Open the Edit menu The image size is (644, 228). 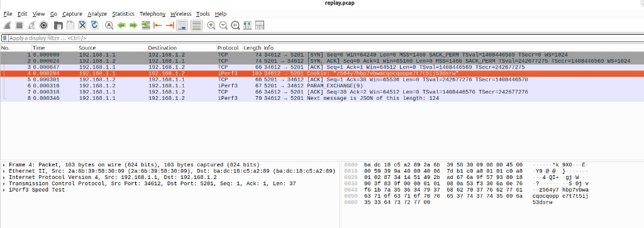pyautogui.click(x=22, y=14)
